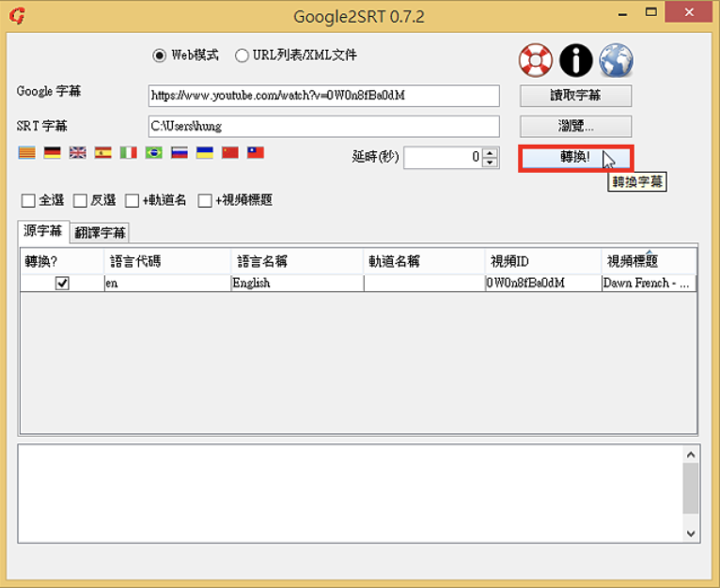Click the Russian flag icon
This screenshot has width=720, height=588.
coord(180,152)
